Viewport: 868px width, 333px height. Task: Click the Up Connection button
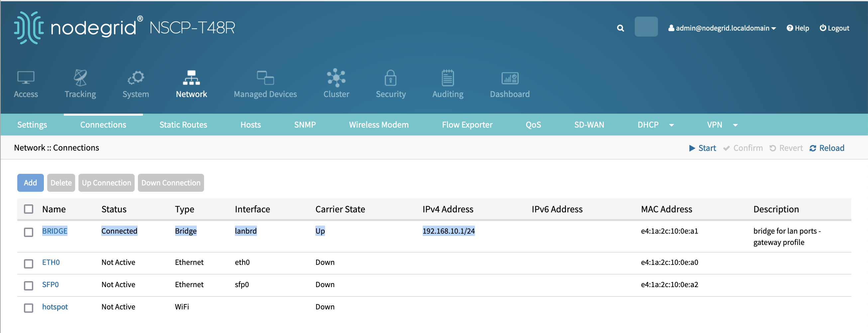(106, 183)
